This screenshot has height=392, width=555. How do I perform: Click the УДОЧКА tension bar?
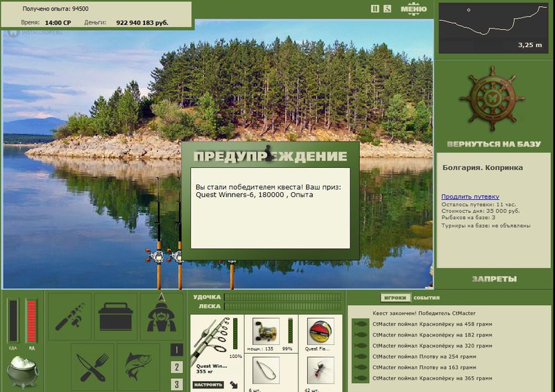(282, 297)
